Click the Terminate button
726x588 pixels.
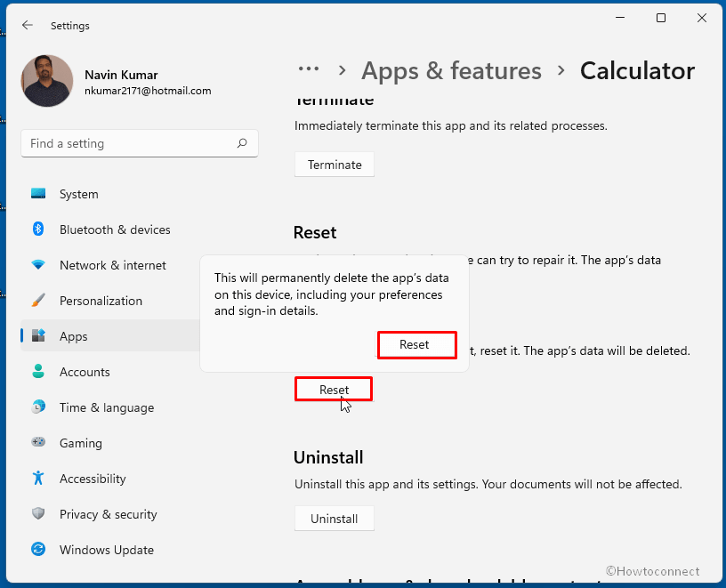tap(335, 165)
